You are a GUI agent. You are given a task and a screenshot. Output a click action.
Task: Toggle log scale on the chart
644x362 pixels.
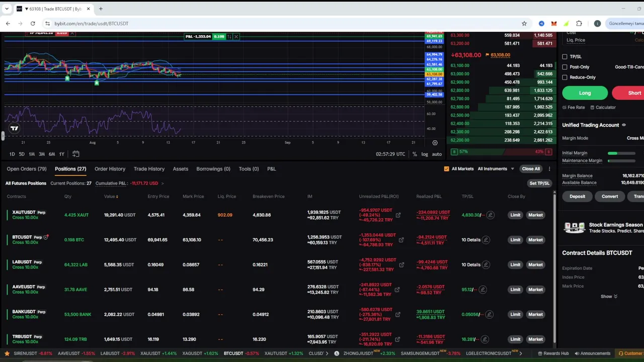pyautogui.click(x=425, y=154)
